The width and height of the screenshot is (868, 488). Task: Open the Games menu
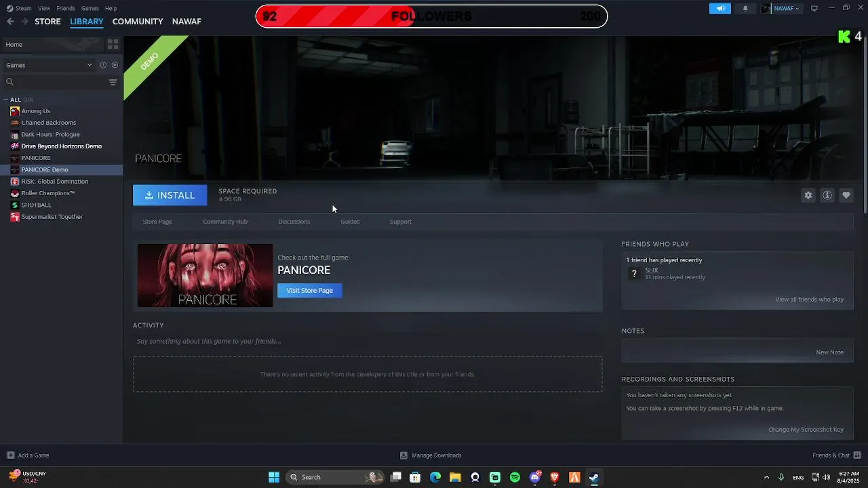pyautogui.click(x=90, y=8)
